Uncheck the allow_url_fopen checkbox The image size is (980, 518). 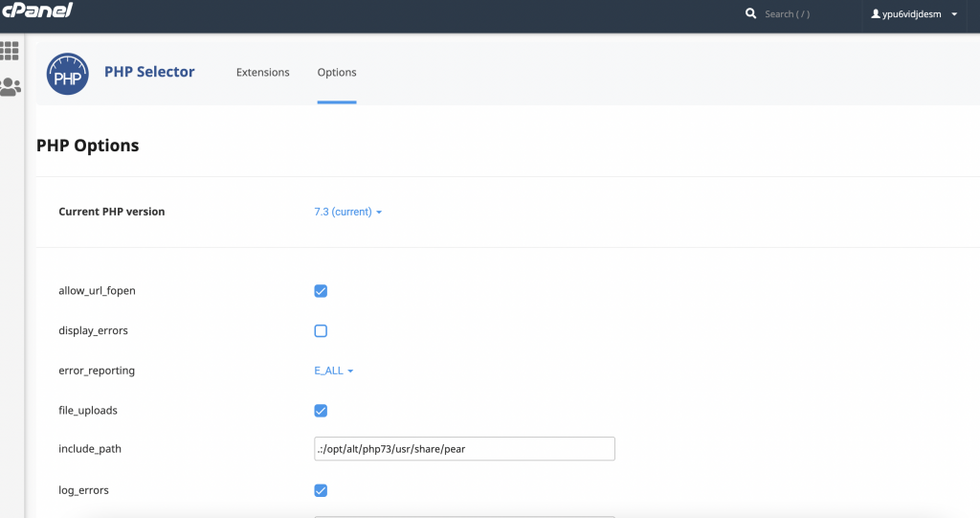(x=321, y=291)
